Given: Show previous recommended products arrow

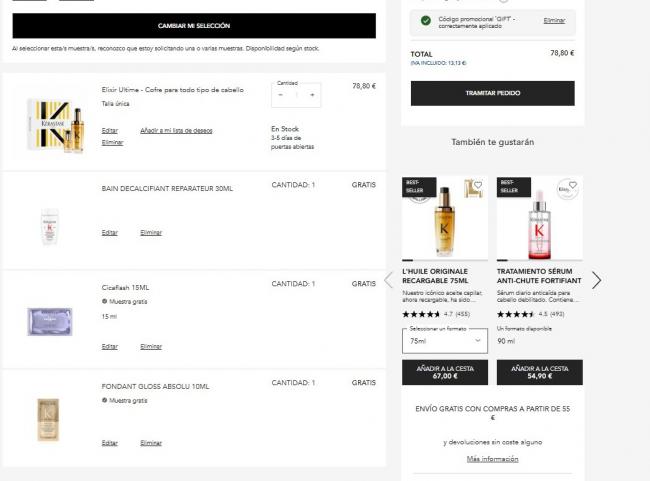Looking at the screenshot, I should 389,280.
